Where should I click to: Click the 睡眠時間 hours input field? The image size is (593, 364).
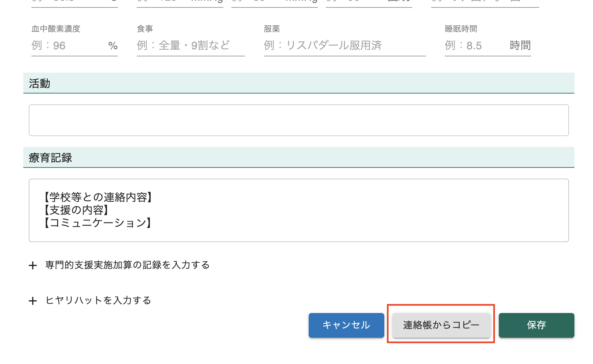pyautogui.click(x=475, y=46)
